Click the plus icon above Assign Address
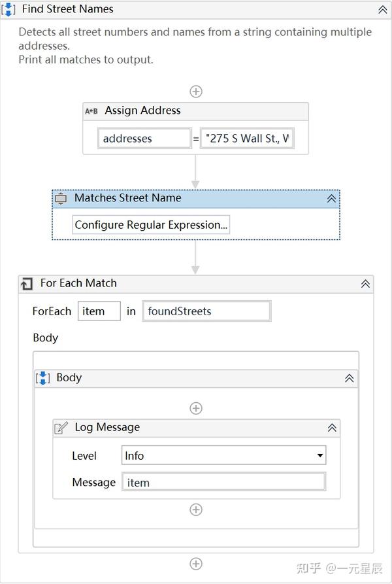 (x=195, y=92)
